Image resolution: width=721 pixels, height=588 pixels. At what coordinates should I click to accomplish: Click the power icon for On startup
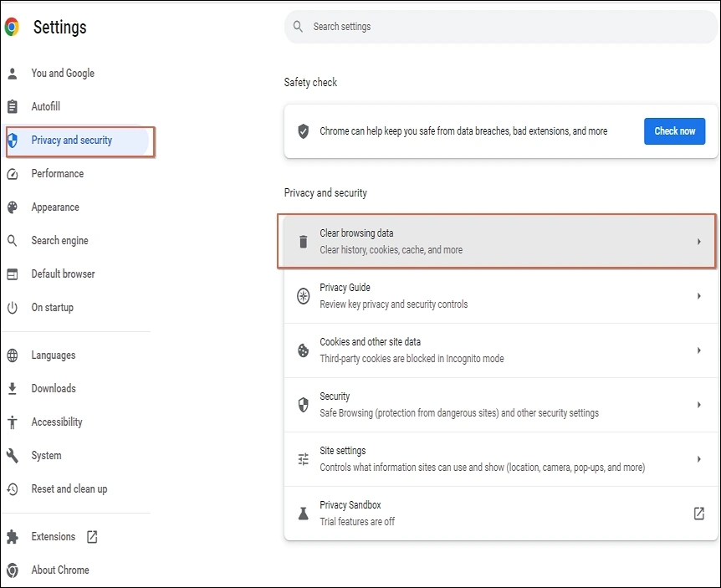click(x=13, y=308)
